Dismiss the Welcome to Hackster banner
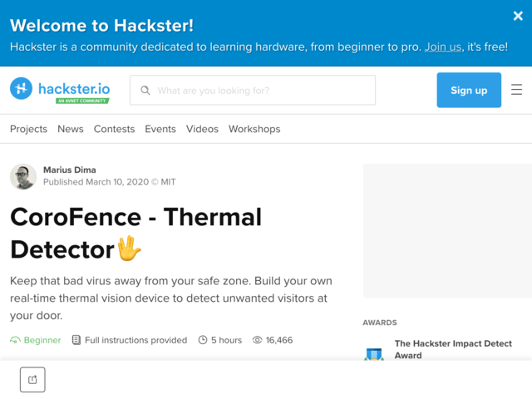The width and height of the screenshot is (532, 399). [x=518, y=16]
